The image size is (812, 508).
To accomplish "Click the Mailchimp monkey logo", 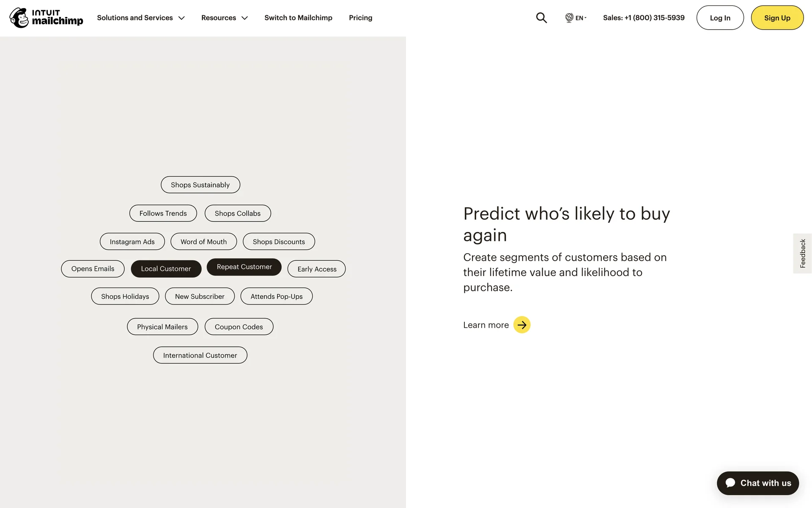I will (x=19, y=18).
